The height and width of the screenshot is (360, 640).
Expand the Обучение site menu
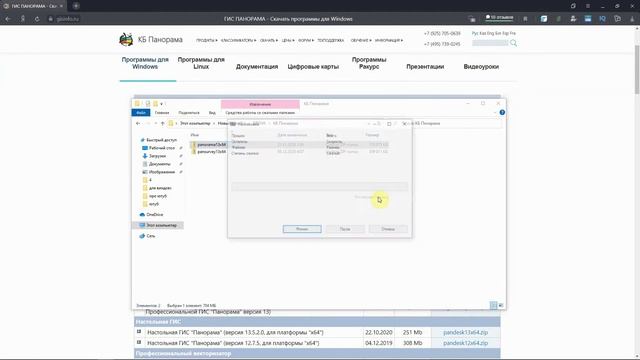pyautogui.click(x=361, y=40)
